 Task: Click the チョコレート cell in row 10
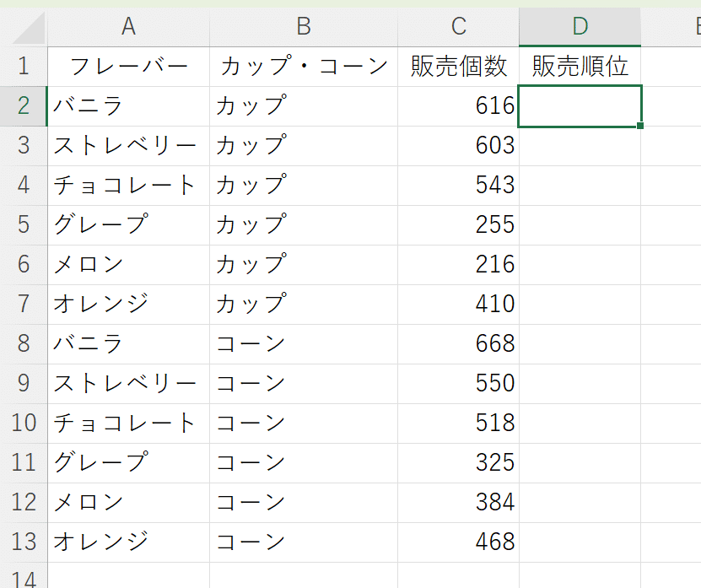128,423
